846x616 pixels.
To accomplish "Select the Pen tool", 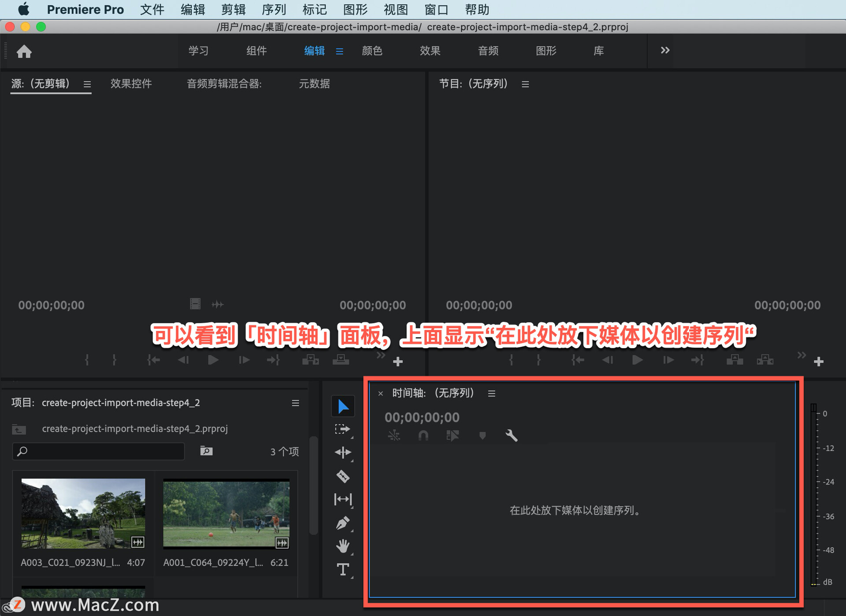I will (343, 523).
